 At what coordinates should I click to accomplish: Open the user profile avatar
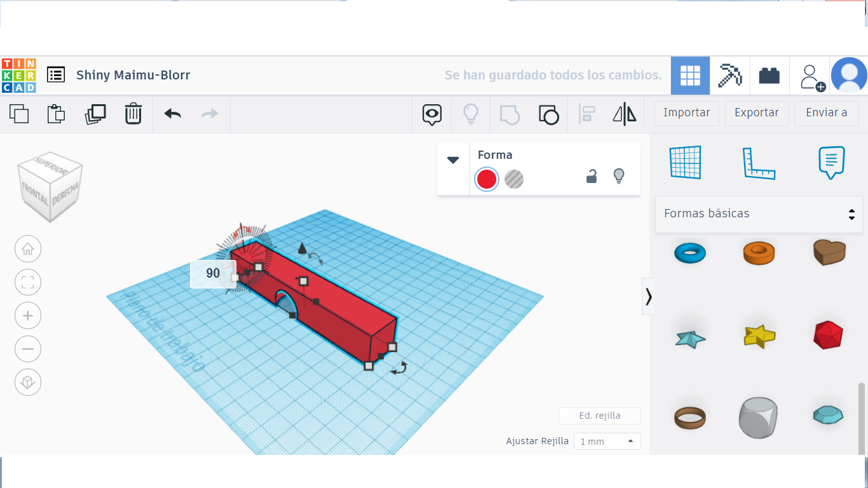coord(849,76)
